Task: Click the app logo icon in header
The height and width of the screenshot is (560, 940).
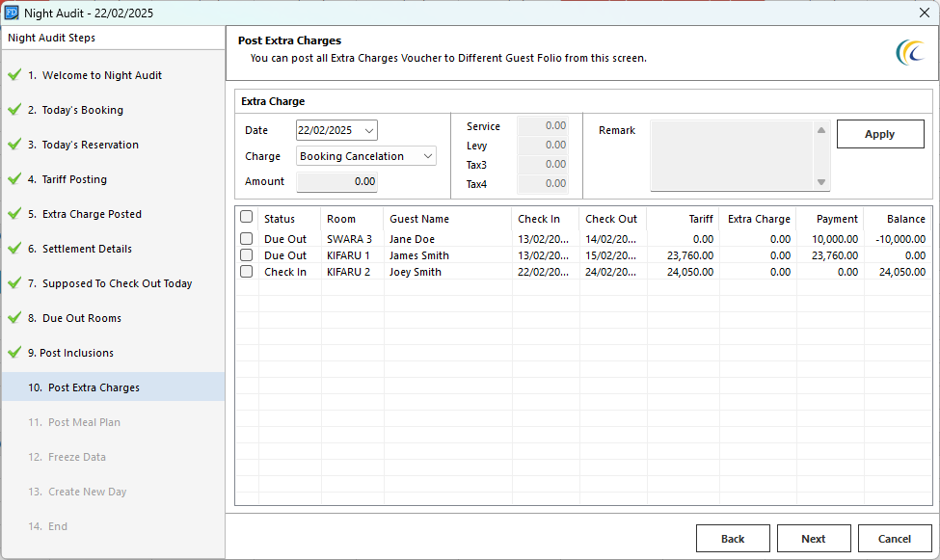Action: (909, 52)
